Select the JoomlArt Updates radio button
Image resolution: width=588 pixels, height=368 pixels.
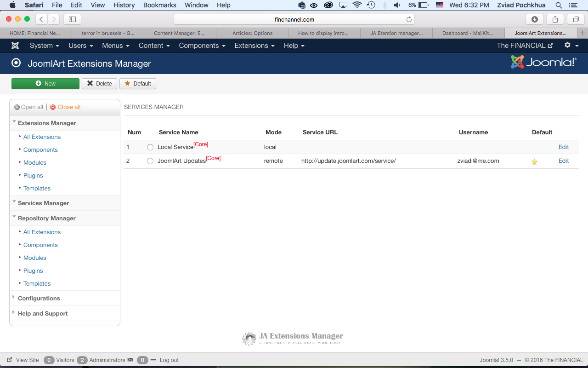click(x=150, y=161)
